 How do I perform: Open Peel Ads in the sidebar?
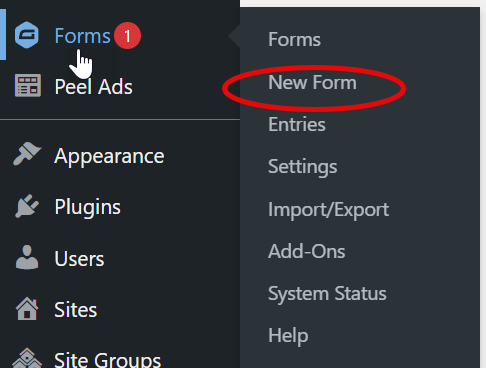(x=93, y=87)
